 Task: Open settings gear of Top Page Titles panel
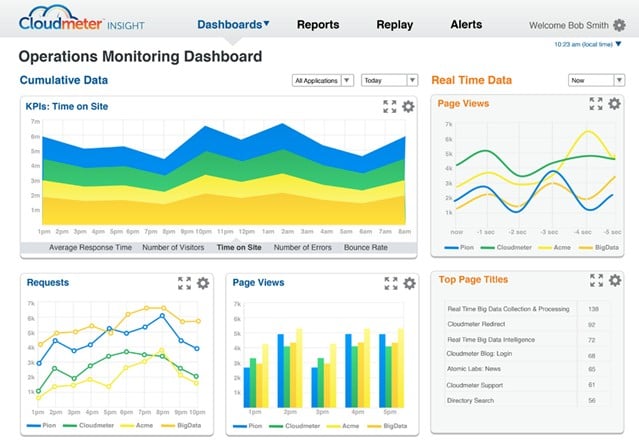click(x=615, y=280)
